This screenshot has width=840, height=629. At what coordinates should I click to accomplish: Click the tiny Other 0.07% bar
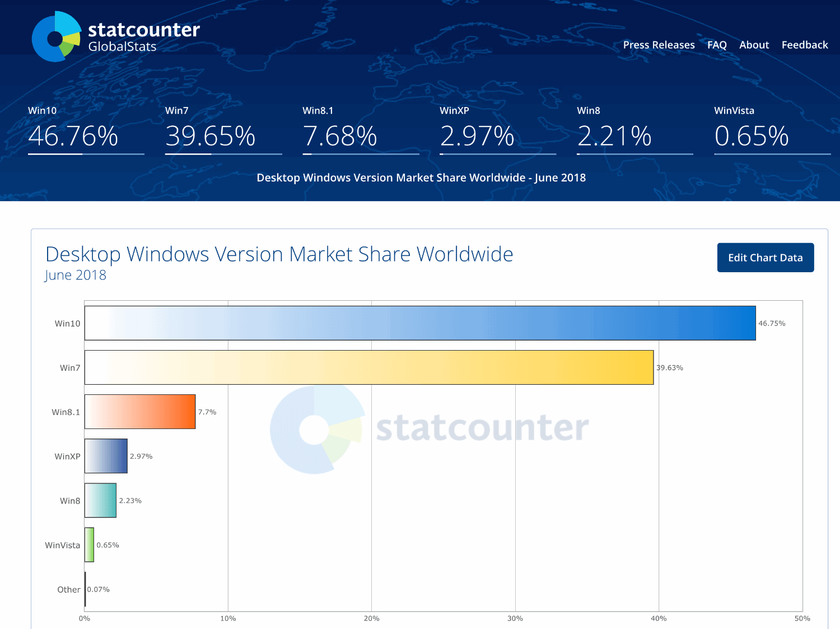click(85, 589)
